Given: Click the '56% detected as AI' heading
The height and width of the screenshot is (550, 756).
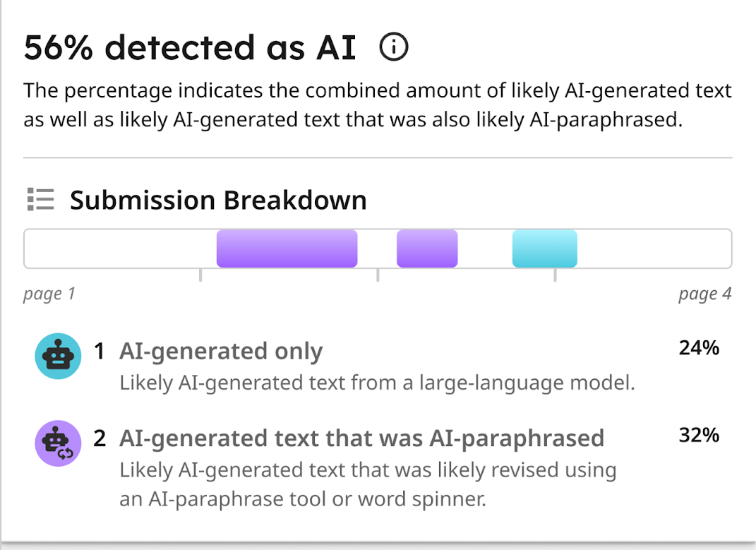Looking at the screenshot, I should tap(189, 47).
